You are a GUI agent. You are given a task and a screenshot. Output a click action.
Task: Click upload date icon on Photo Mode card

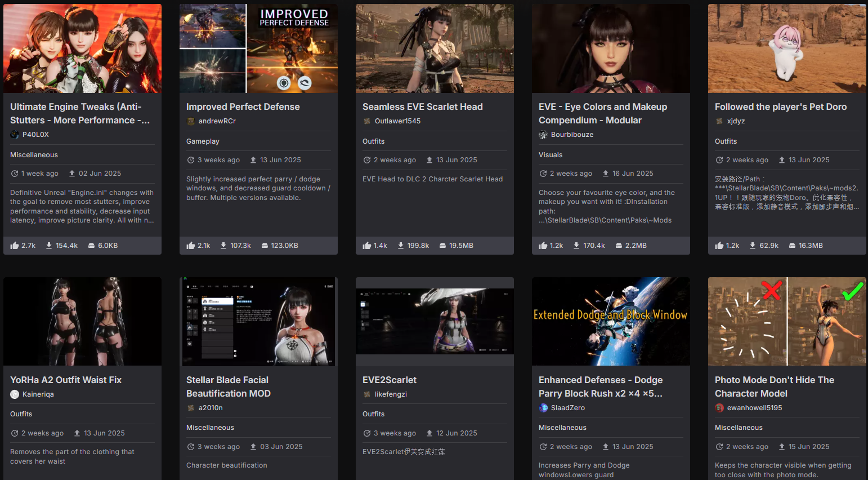[782, 447]
